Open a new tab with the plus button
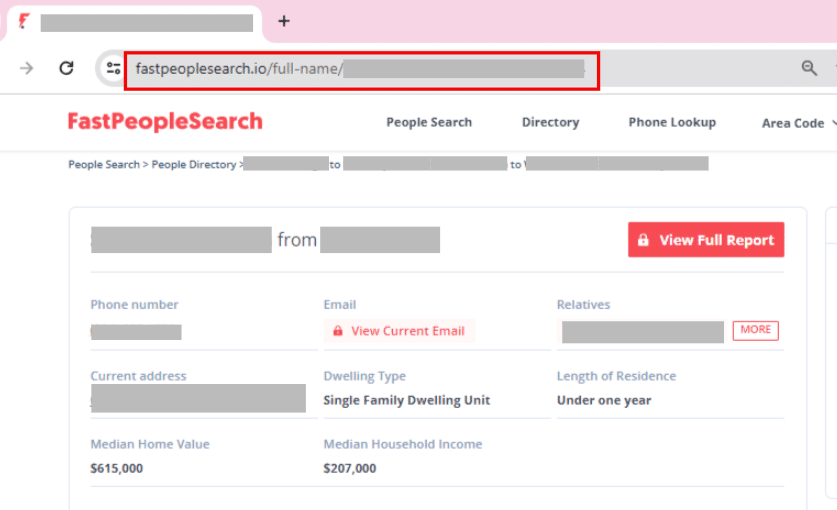837x510 pixels. pos(284,21)
